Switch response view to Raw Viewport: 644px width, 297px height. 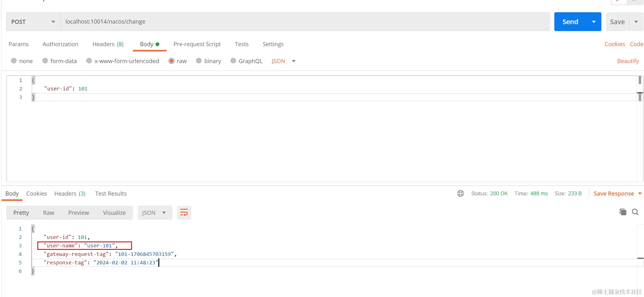[x=49, y=213]
